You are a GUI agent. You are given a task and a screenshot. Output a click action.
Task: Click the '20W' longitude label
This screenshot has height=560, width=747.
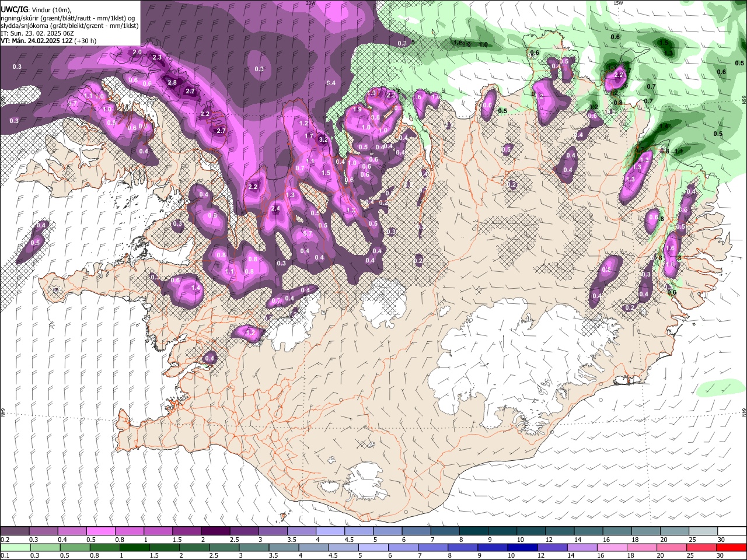click(x=310, y=3)
